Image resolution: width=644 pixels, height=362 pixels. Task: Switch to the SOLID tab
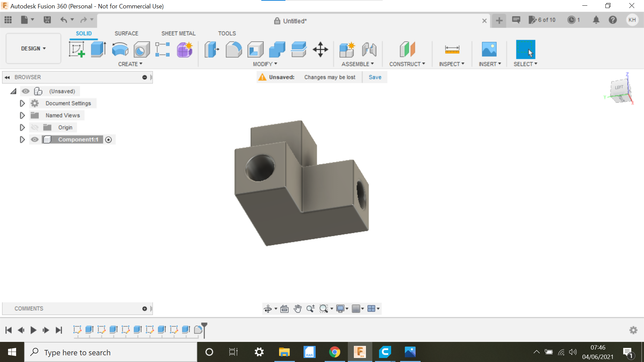(x=84, y=34)
